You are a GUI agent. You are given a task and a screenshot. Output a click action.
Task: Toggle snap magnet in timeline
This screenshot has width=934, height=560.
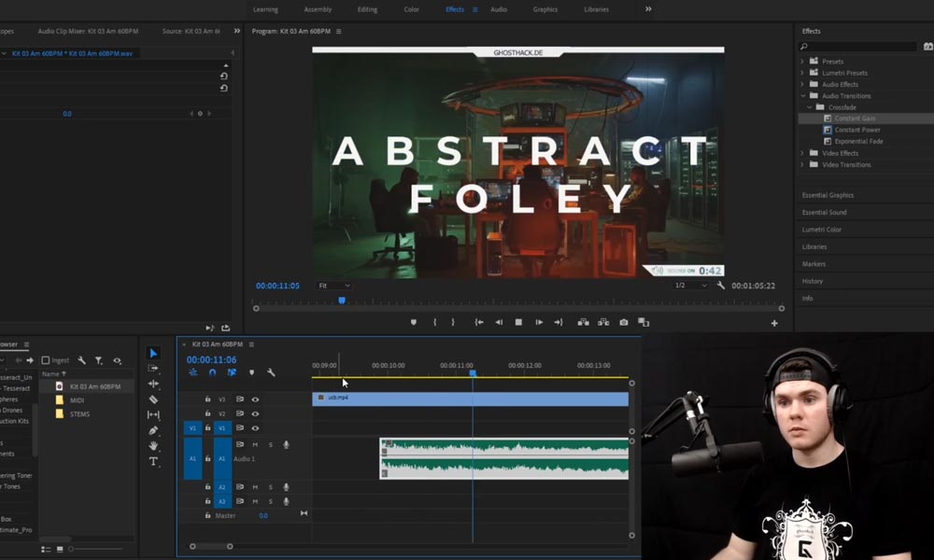212,372
